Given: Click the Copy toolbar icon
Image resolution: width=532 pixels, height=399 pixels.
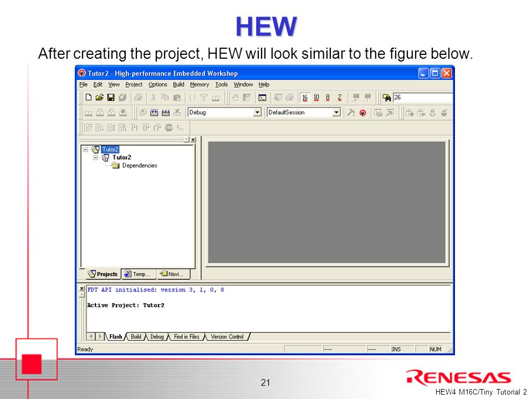Looking at the screenshot, I should point(165,98).
